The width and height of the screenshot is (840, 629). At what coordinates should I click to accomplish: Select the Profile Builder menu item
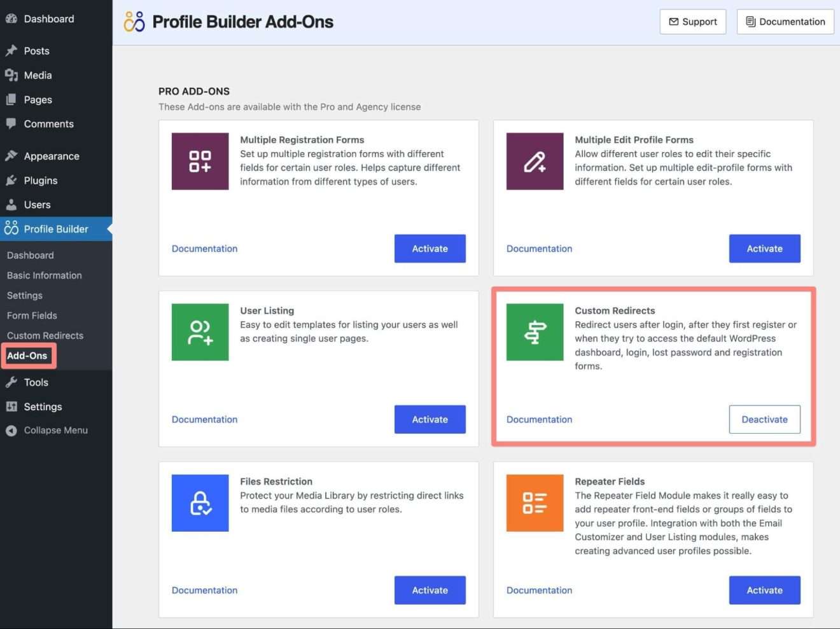(x=56, y=229)
